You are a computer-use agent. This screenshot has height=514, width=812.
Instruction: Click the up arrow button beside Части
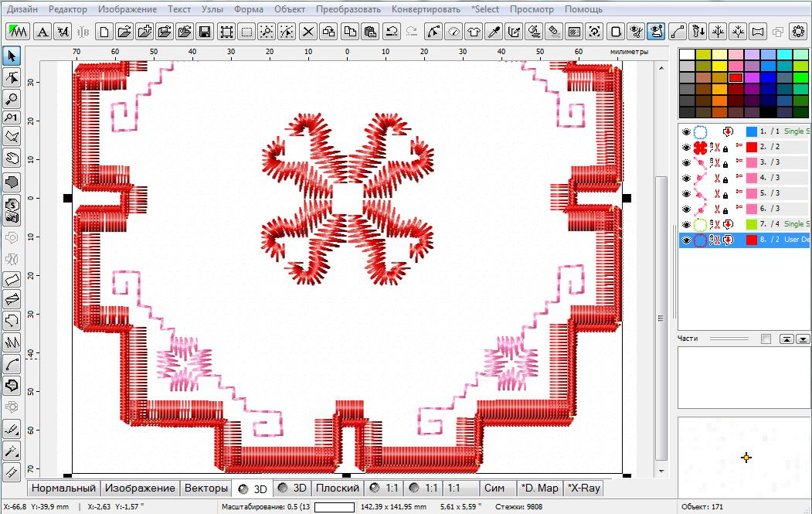pos(786,339)
